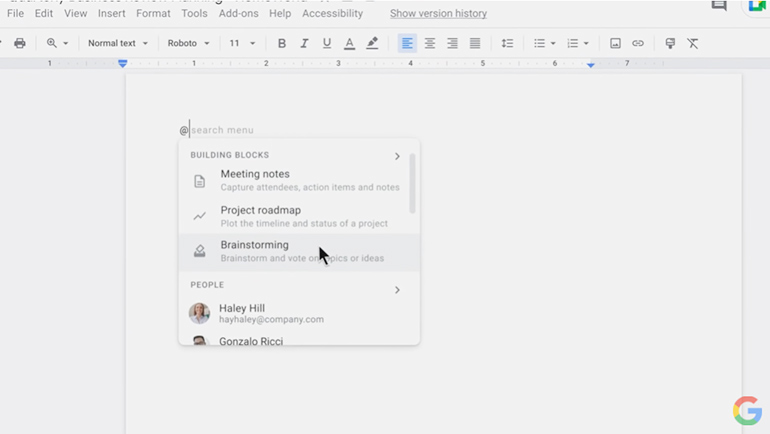The width and height of the screenshot is (770, 434).
Task: Click the Project roadmap trend icon
Action: point(199,216)
